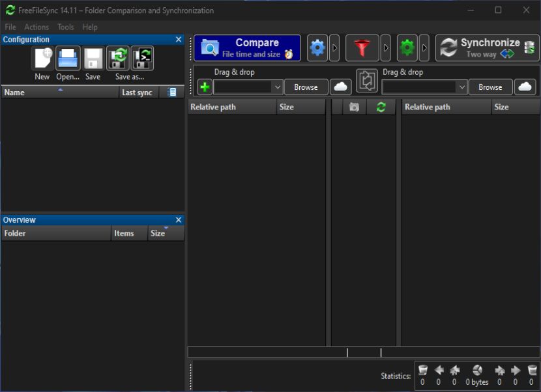Sort configurations by Last sync
The height and width of the screenshot is (392, 541).
pos(139,92)
